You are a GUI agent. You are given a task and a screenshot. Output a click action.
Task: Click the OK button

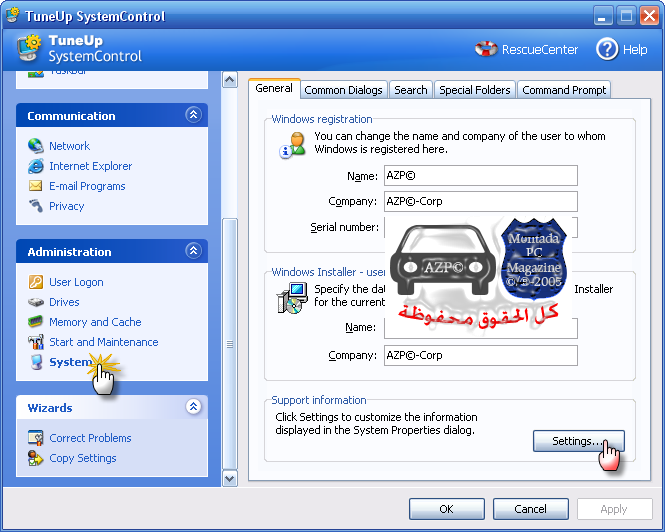coord(447,509)
